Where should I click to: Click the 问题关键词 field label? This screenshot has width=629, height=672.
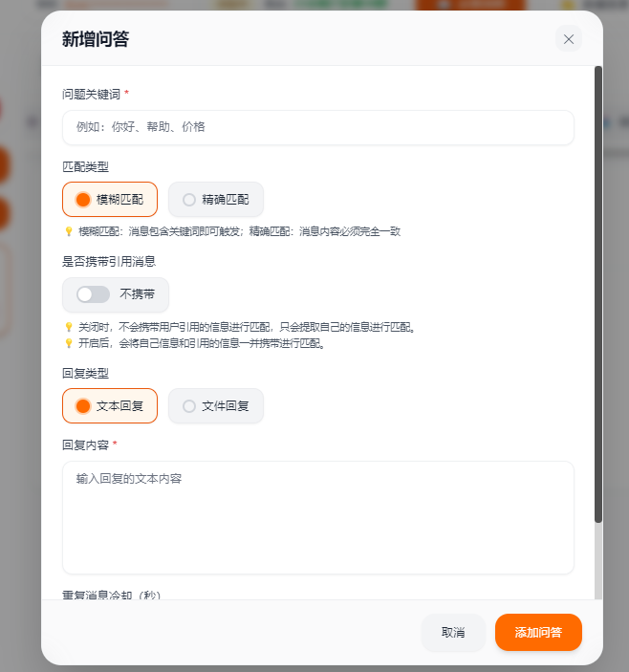tap(92, 94)
